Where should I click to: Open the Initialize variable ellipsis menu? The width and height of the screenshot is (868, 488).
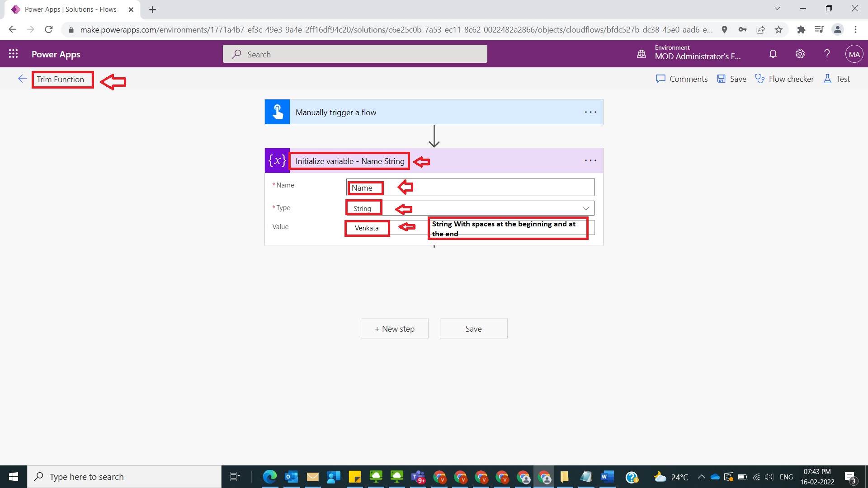(590, 160)
